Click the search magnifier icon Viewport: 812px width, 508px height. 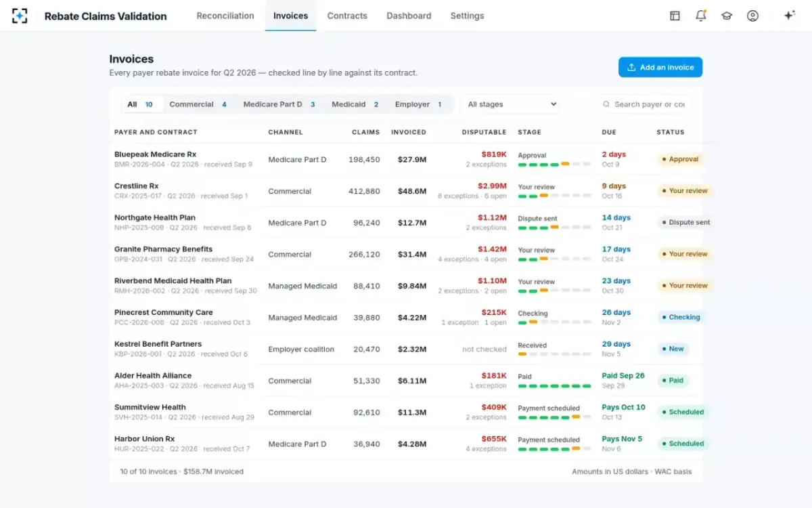point(607,104)
